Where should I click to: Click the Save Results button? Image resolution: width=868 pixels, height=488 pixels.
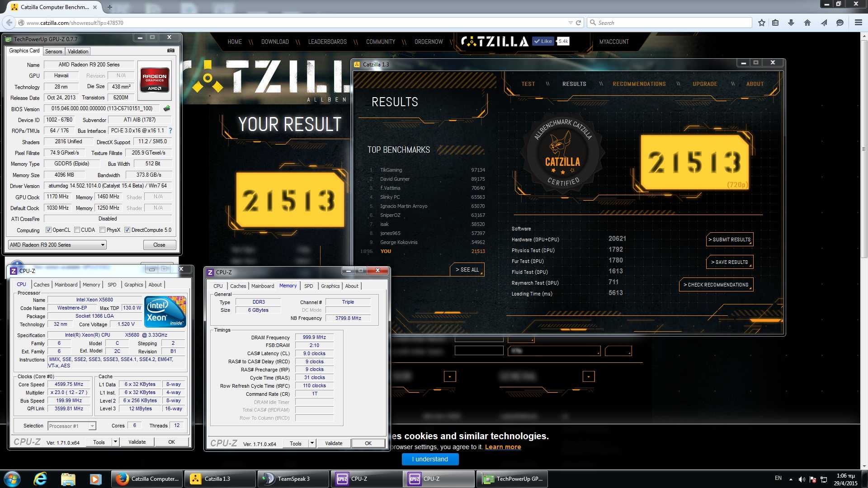729,262
